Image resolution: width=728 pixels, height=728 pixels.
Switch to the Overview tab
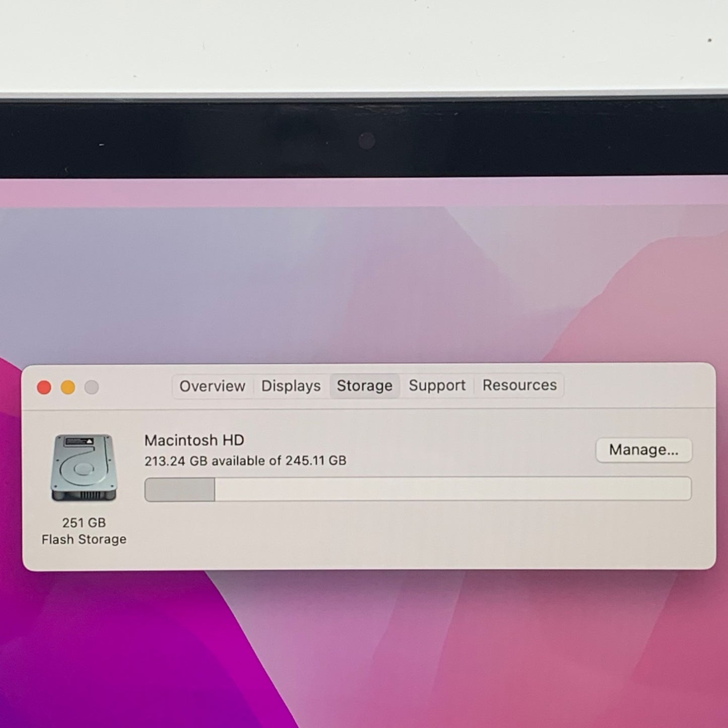(212, 386)
